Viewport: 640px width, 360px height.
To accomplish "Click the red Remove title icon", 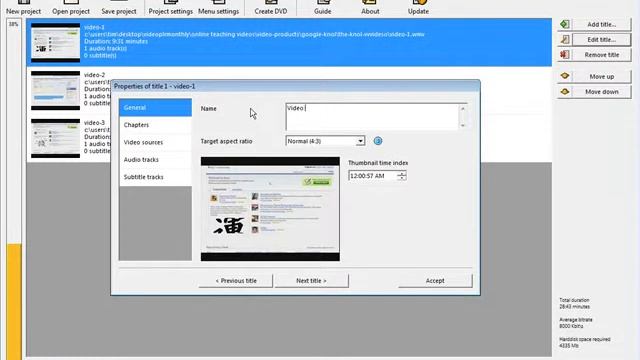I will pos(565,55).
